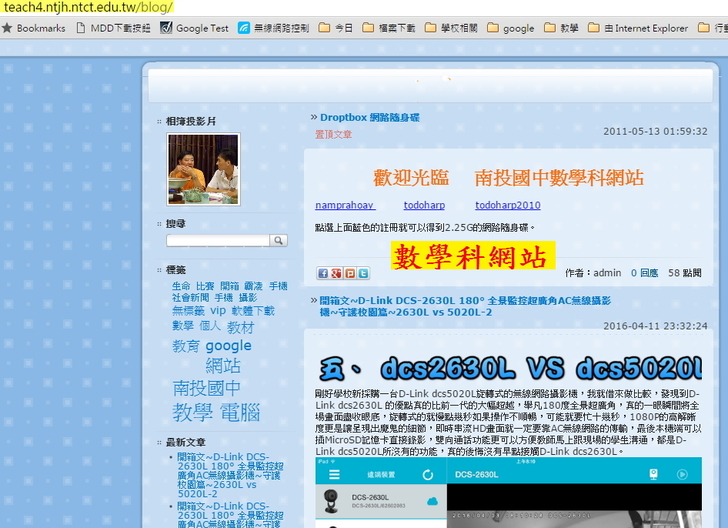Open the Droptbox 網路隨身碟 post title

point(370,117)
